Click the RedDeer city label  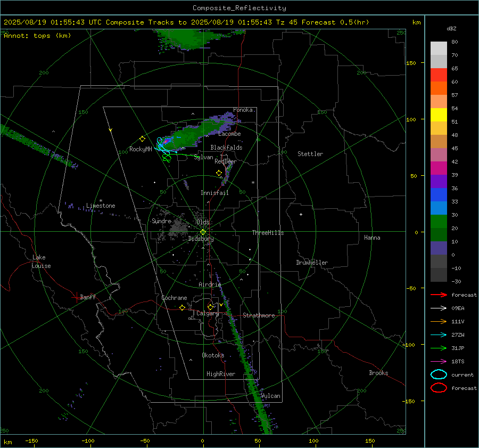tap(226, 161)
